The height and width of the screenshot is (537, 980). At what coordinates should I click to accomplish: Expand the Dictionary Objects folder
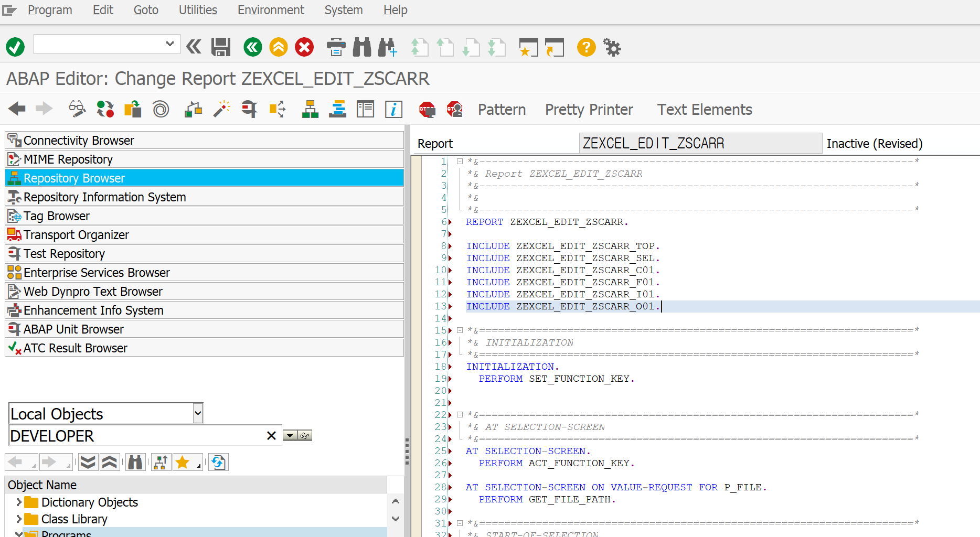point(19,502)
